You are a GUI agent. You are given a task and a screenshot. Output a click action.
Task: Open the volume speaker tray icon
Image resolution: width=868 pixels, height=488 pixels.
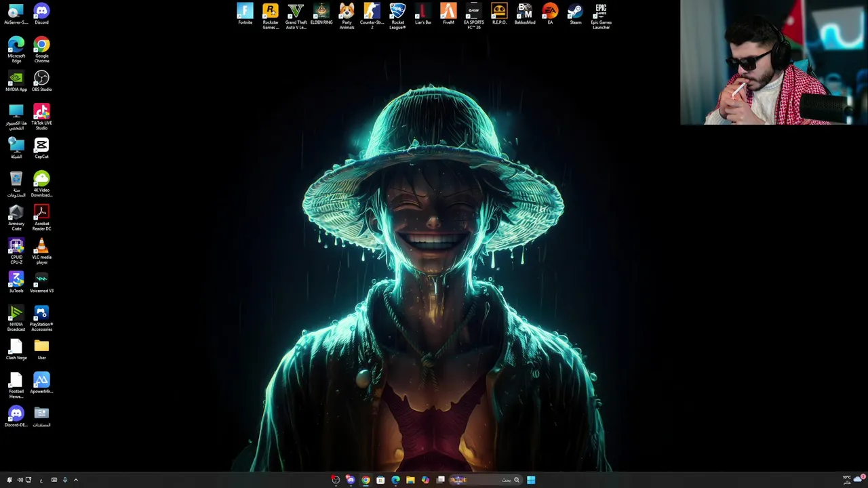click(20, 480)
